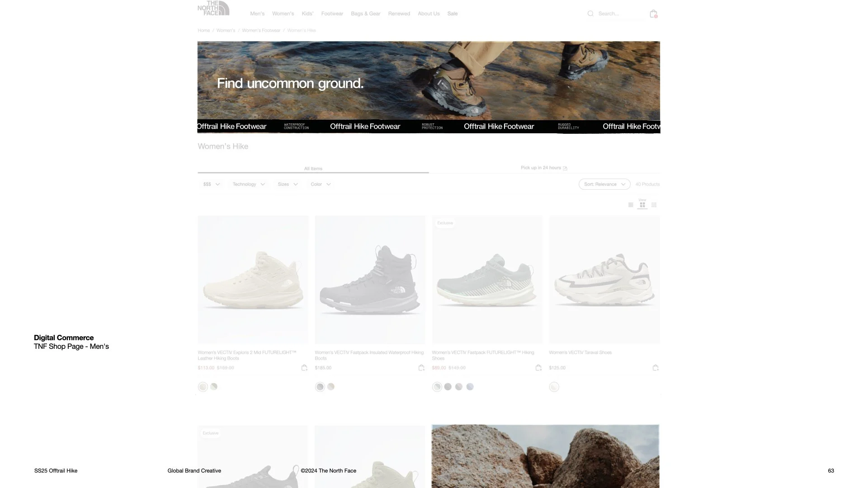Add Fastpack Insulated boots to bag
This screenshot has width=868, height=488.
(x=421, y=368)
